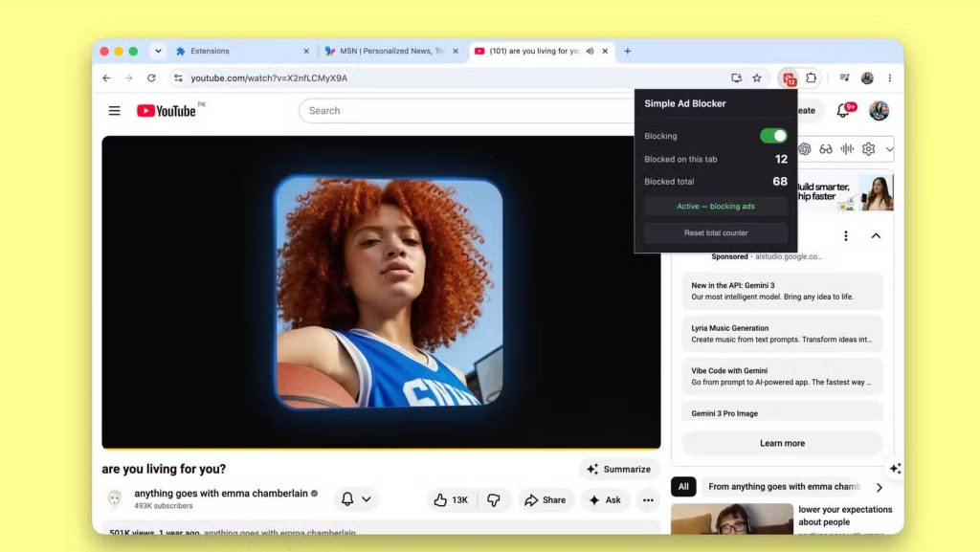Click the sparkle icon beside filter chips
Viewport: 980px width, 552px height.
[895, 469]
